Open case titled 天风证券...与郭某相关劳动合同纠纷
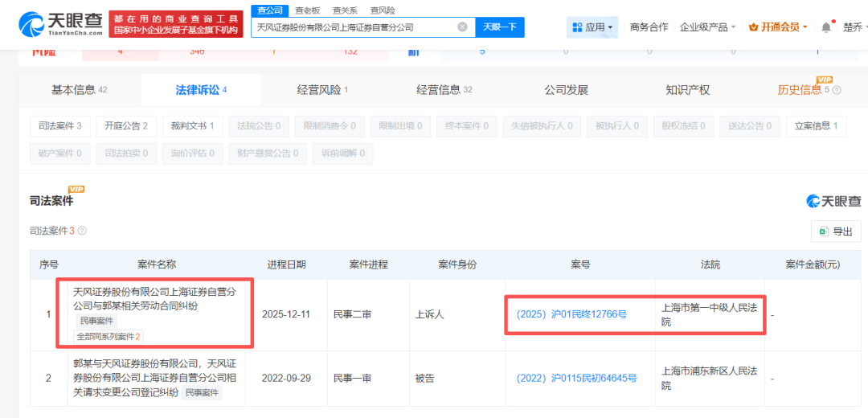 [x=156, y=297]
